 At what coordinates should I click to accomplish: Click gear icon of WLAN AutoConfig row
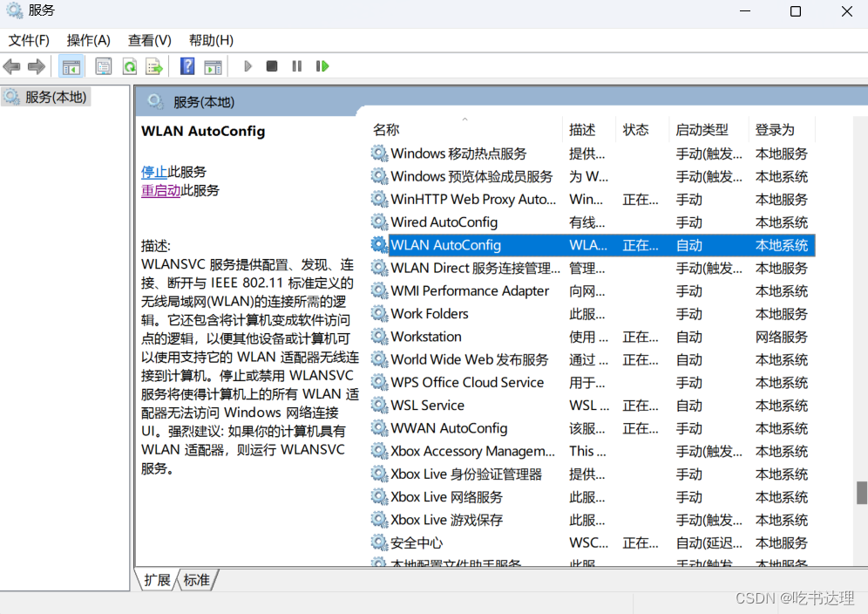379,245
